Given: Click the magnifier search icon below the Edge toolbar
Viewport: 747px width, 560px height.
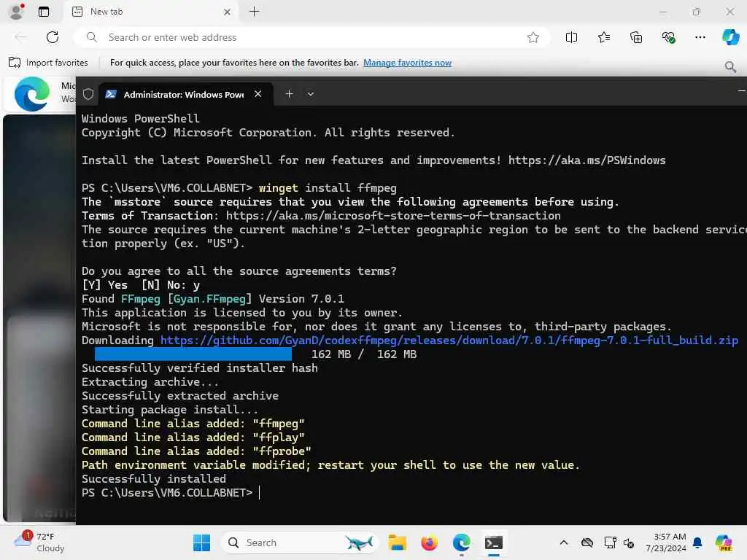Looking at the screenshot, I should [x=730, y=66].
